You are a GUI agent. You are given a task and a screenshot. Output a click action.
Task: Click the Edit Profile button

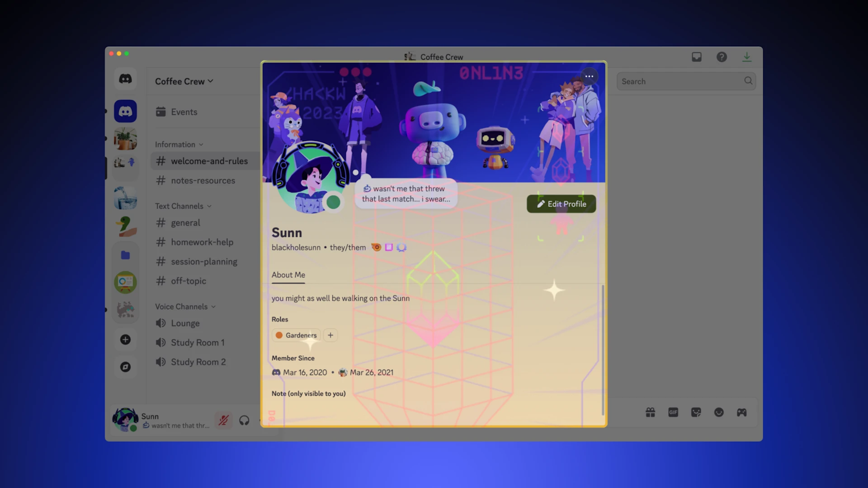tap(561, 204)
